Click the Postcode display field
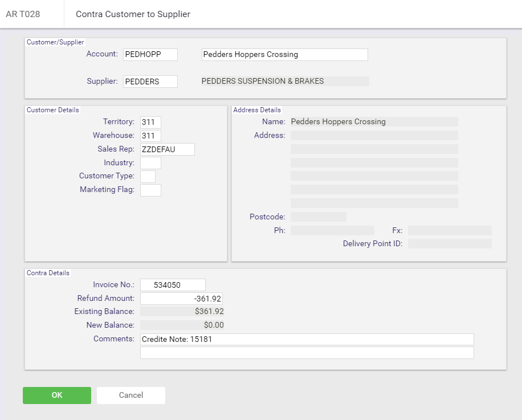The width and height of the screenshot is (522, 420). click(318, 217)
